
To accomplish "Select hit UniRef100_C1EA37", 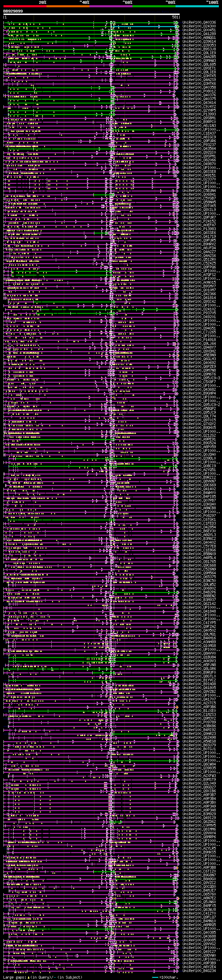I will tap(199, 133).
